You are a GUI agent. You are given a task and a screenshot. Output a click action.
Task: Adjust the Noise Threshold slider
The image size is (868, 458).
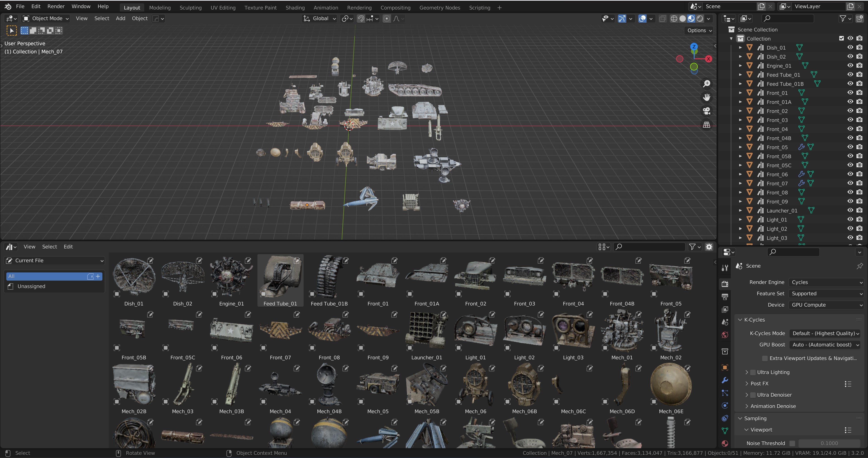[x=829, y=443]
